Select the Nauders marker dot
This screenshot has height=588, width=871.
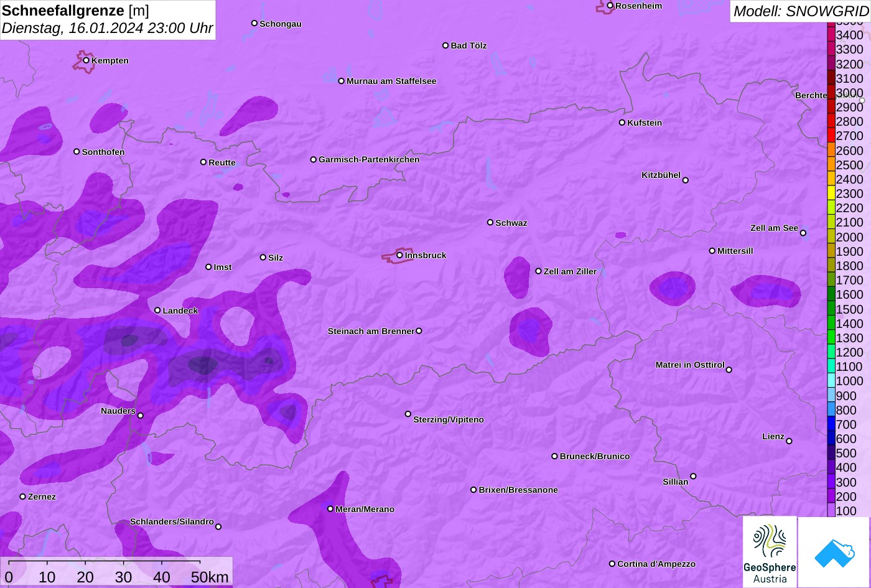tap(141, 416)
